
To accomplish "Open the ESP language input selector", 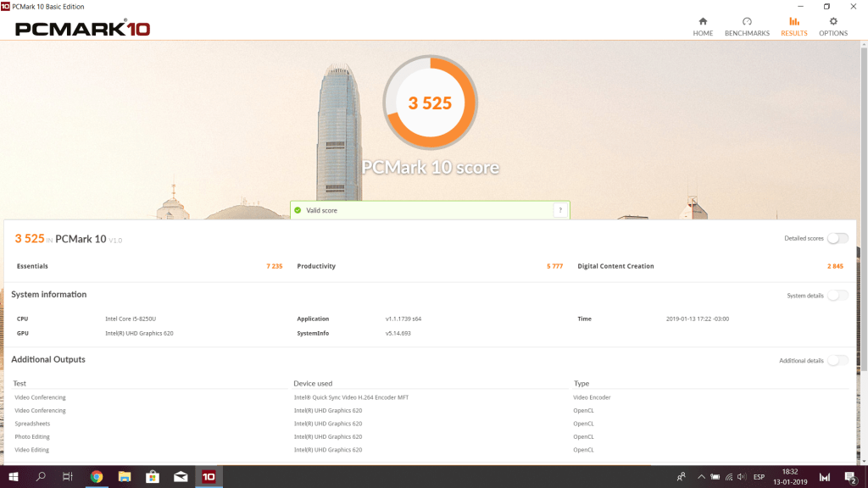I will tap(759, 477).
